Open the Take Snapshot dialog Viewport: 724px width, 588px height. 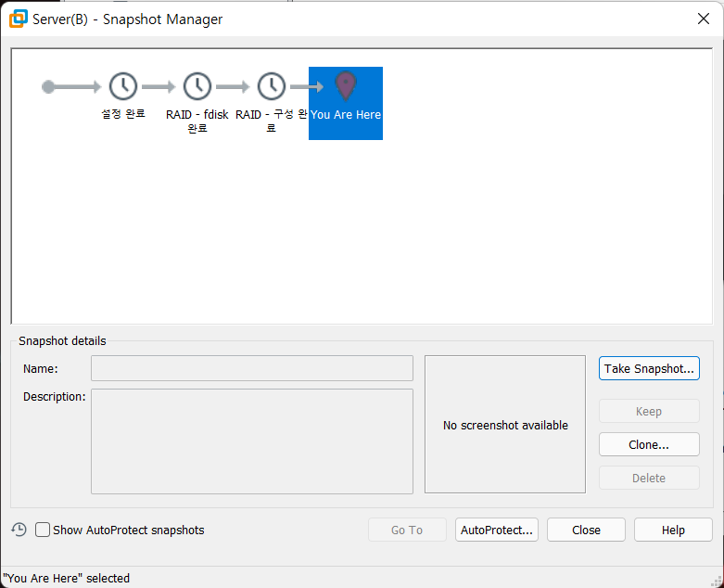649,368
